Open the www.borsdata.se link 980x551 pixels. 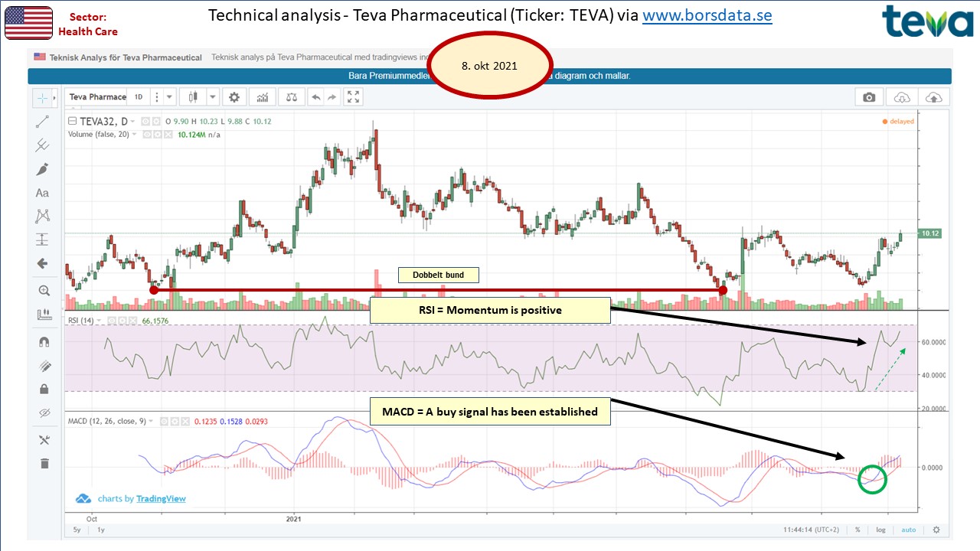point(707,16)
